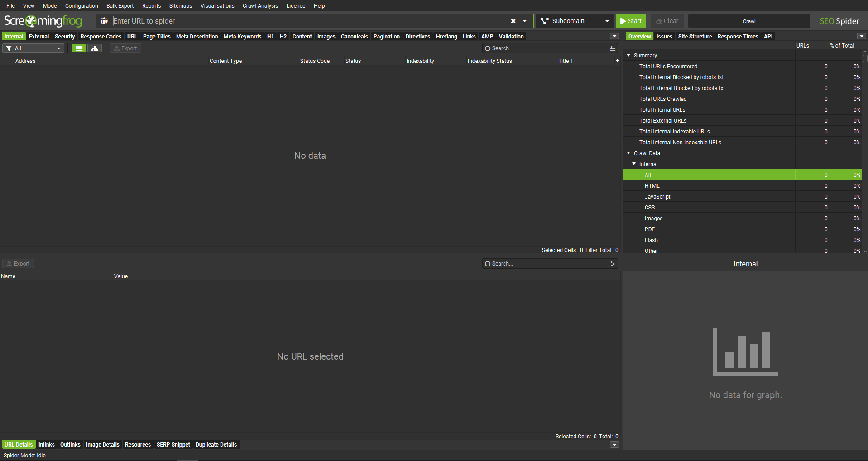Add column using plus icon
868x461 pixels.
click(617, 60)
